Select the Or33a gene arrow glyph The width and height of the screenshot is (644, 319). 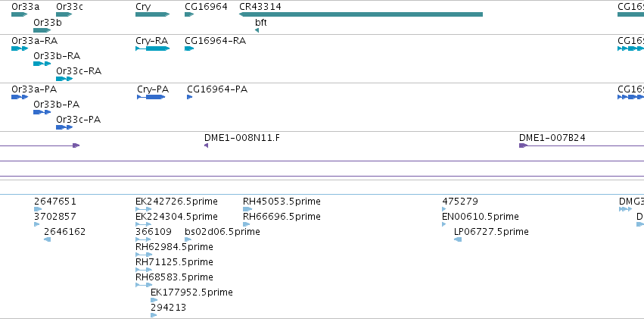[x=20, y=15]
